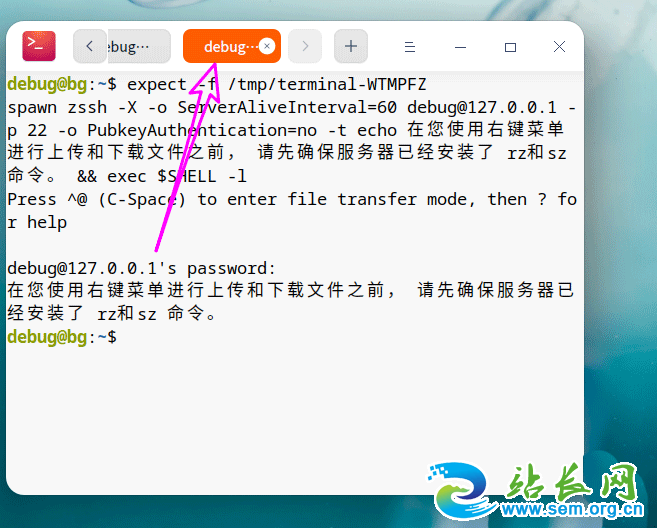Click the red terminal app icon

click(39, 46)
